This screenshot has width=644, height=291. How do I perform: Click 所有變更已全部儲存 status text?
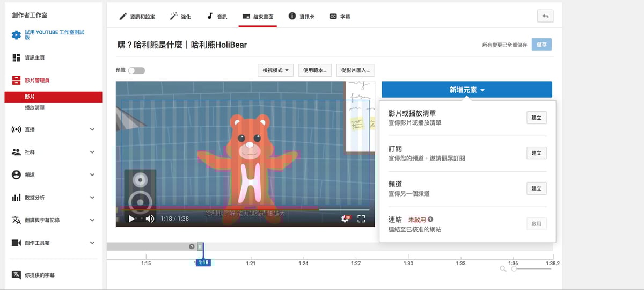point(504,45)
